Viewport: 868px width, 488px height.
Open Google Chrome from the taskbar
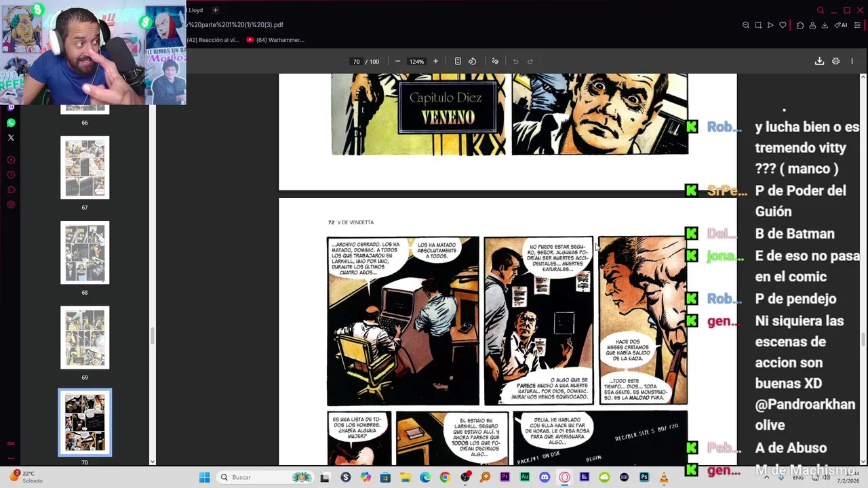(x=445, y=477)
